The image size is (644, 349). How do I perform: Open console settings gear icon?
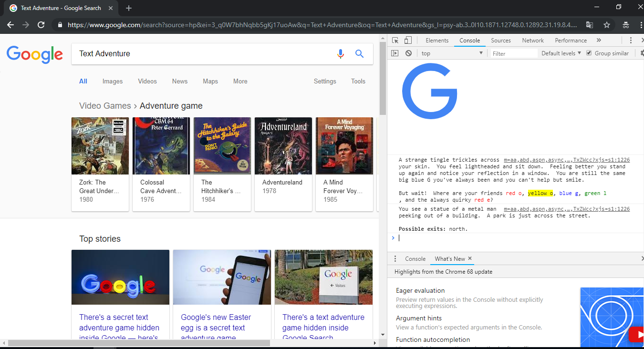(642, 53)
